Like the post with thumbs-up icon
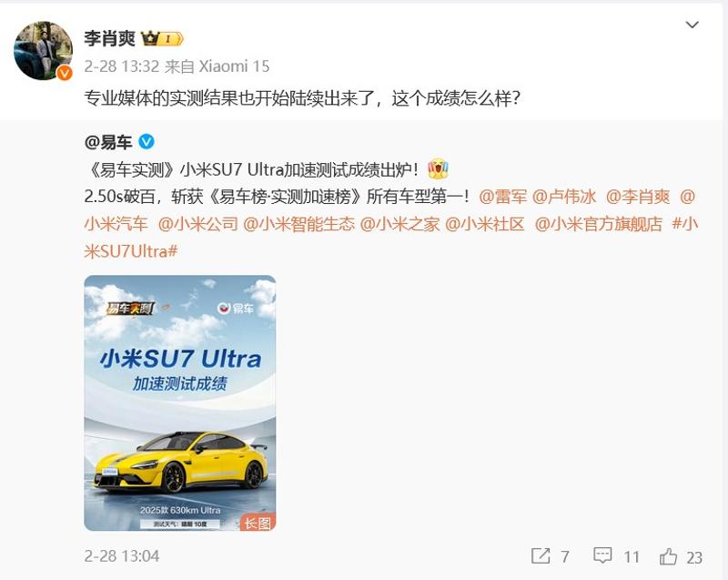 point(668,555)
